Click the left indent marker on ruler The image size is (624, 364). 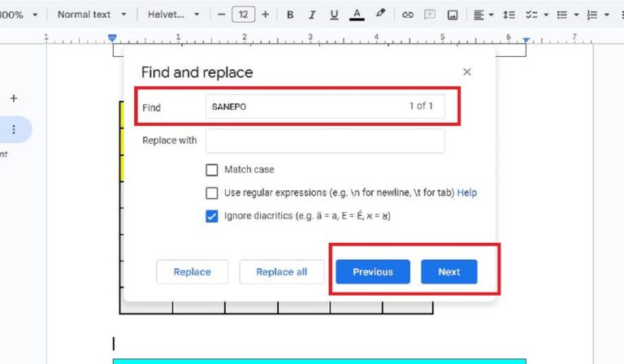click(112, 38)
